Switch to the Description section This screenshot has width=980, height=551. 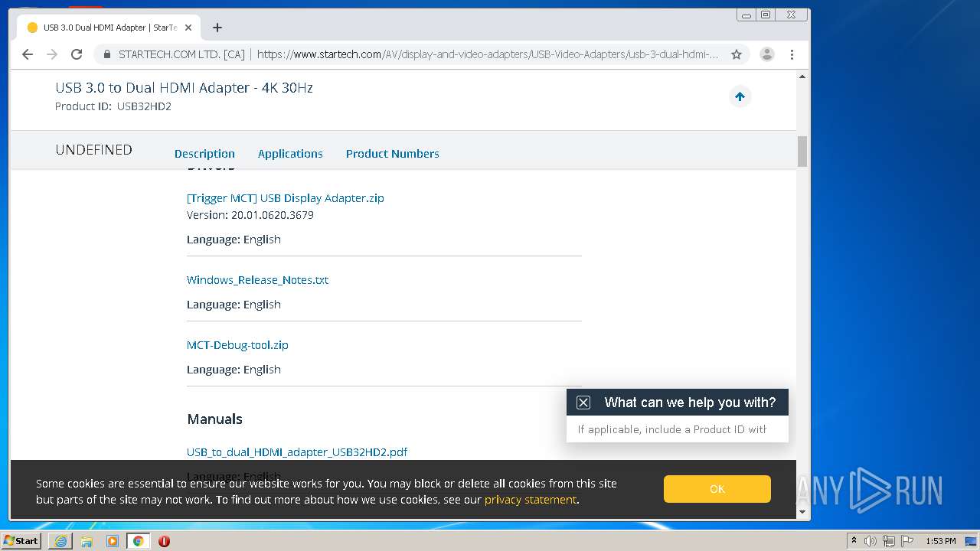(204, 154)
